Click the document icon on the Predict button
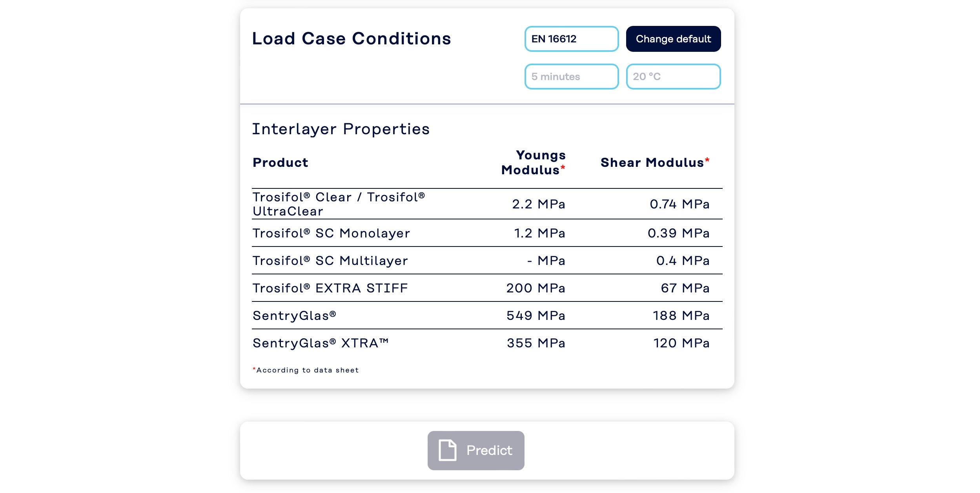980x493 pixels. 447,450
